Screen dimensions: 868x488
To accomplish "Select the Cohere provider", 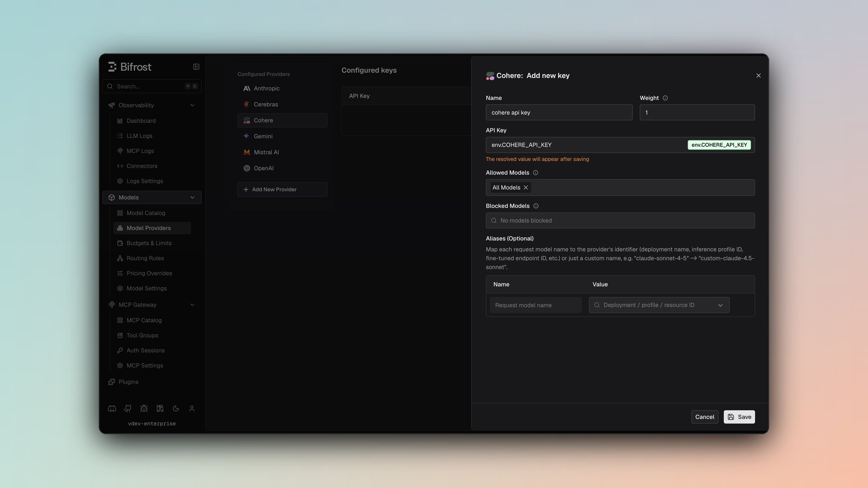I will click(282, 120).
